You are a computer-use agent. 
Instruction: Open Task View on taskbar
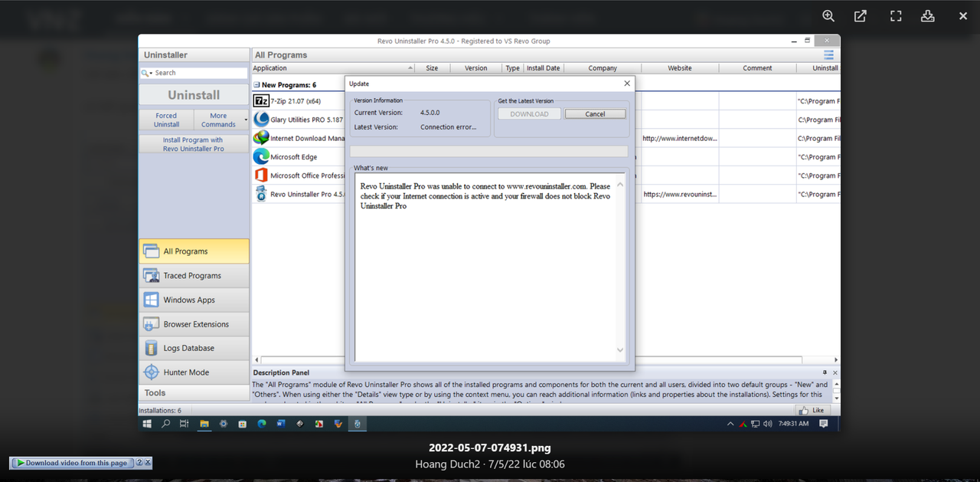click(185, 423)
